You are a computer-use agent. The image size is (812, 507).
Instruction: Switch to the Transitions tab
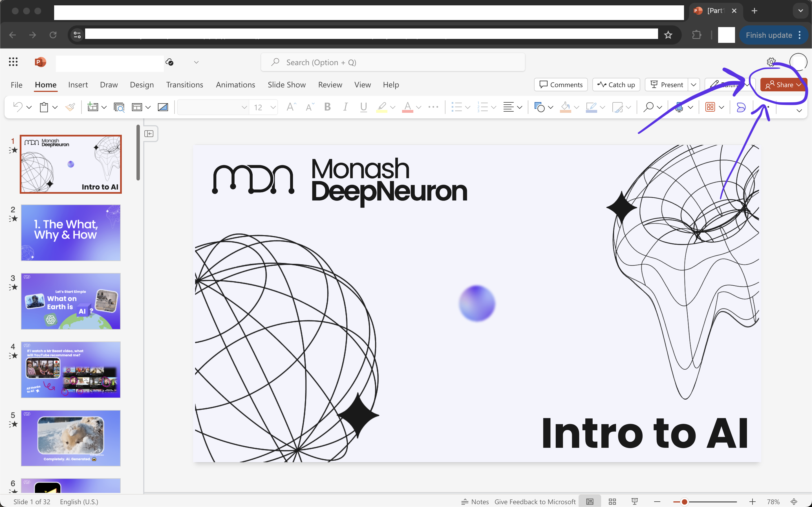[x=185, y=85]
